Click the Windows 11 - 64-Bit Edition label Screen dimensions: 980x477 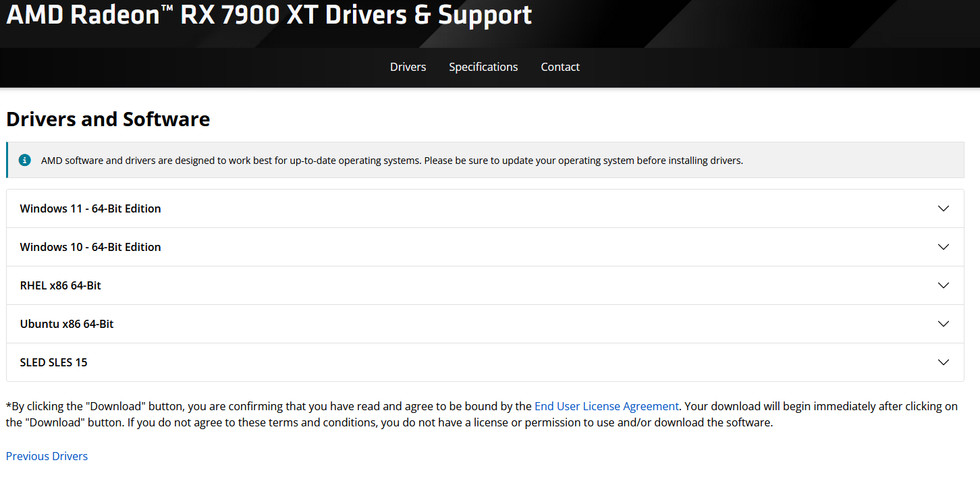[90, 208]
